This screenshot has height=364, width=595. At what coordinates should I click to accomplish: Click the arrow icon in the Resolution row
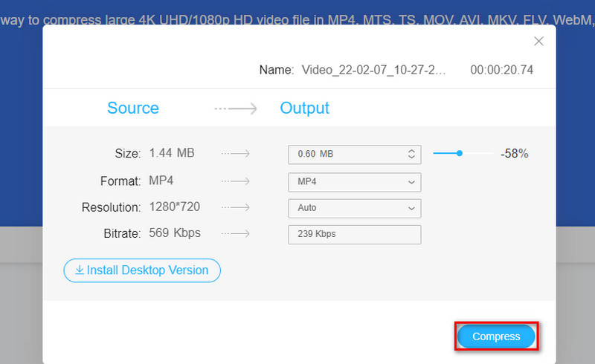pos(235,208)
